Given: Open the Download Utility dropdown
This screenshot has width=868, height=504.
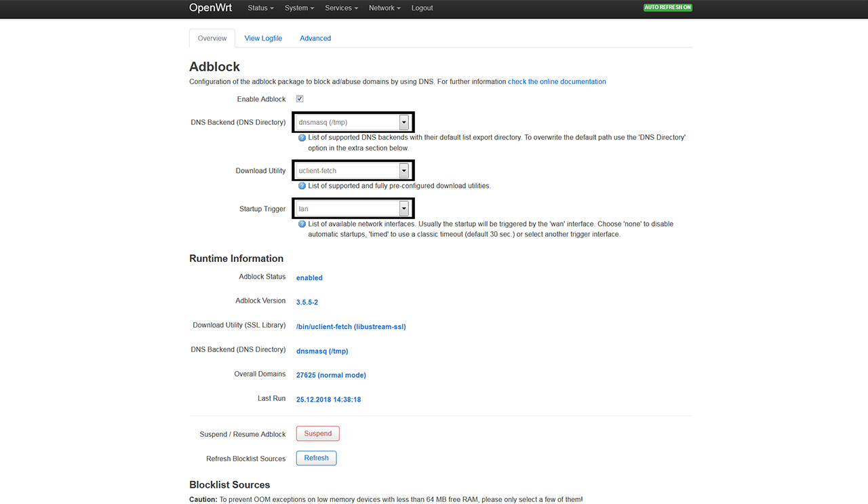Looking at the screenshot, I should coord(353,170).
